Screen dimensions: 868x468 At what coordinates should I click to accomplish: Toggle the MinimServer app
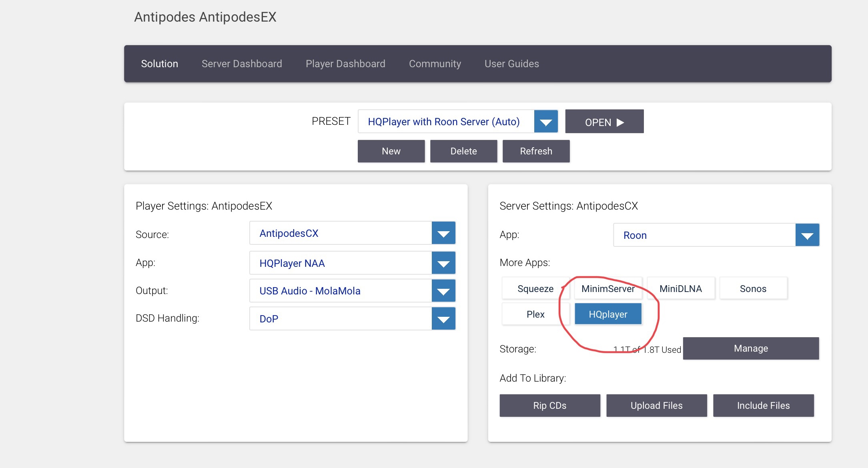tap(608, 288)
